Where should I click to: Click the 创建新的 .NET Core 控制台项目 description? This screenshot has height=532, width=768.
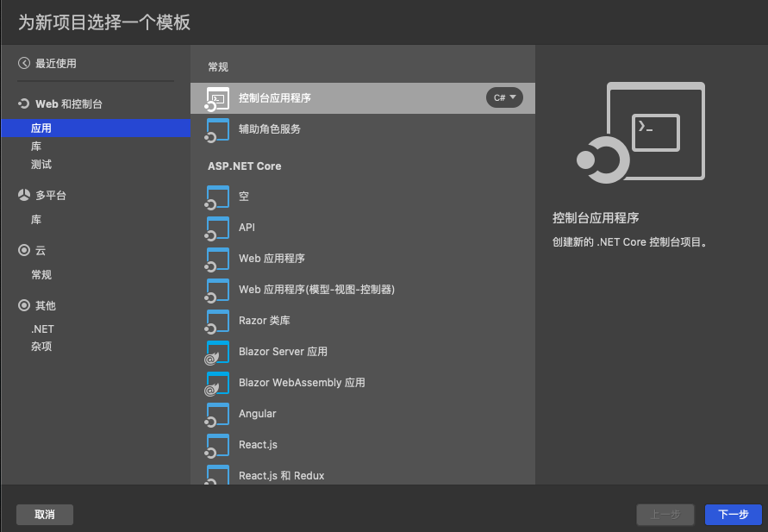pyautogui.click(x=630, y=242)
